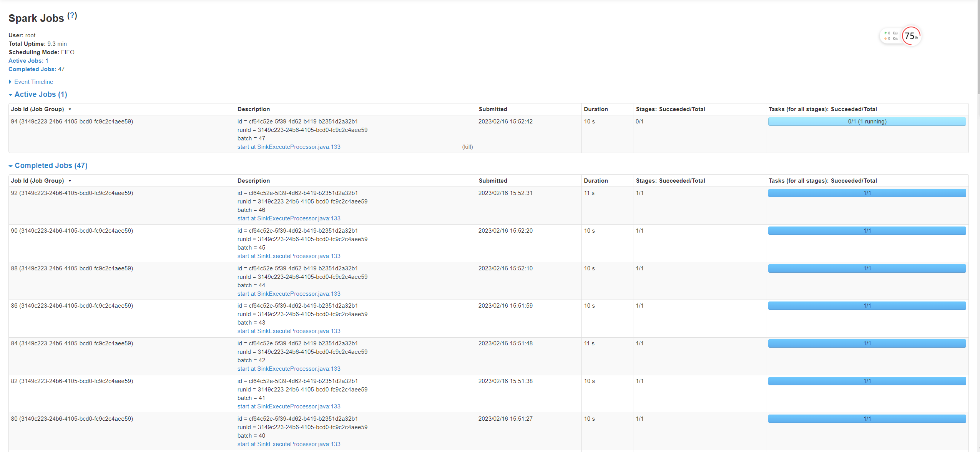Sort Active Jobs by Submitted column header
This screenshot has width=980, height=453.
click(493, 109)
